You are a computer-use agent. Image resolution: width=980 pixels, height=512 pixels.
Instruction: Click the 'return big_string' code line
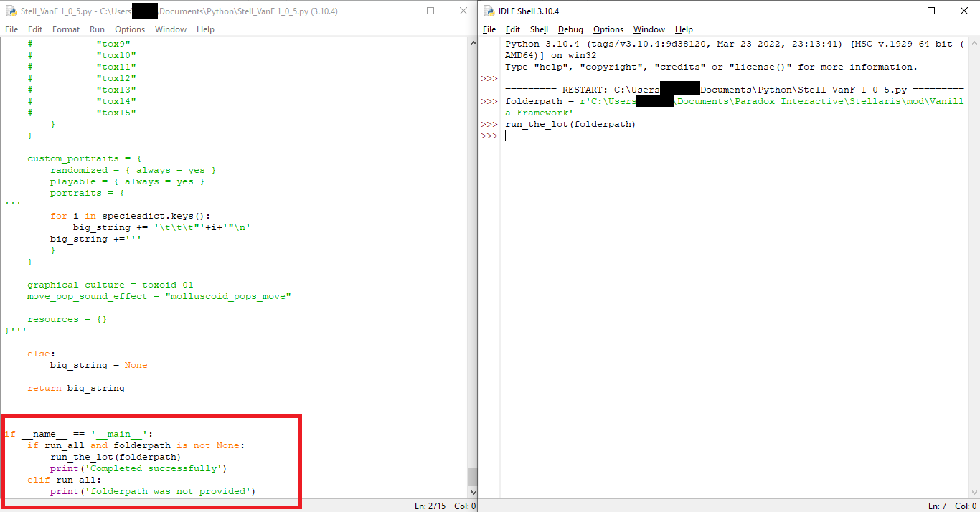(76, 388)
